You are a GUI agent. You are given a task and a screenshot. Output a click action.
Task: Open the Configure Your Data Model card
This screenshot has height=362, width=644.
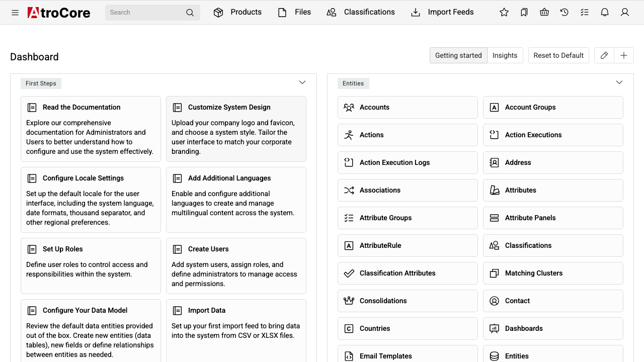91,331
